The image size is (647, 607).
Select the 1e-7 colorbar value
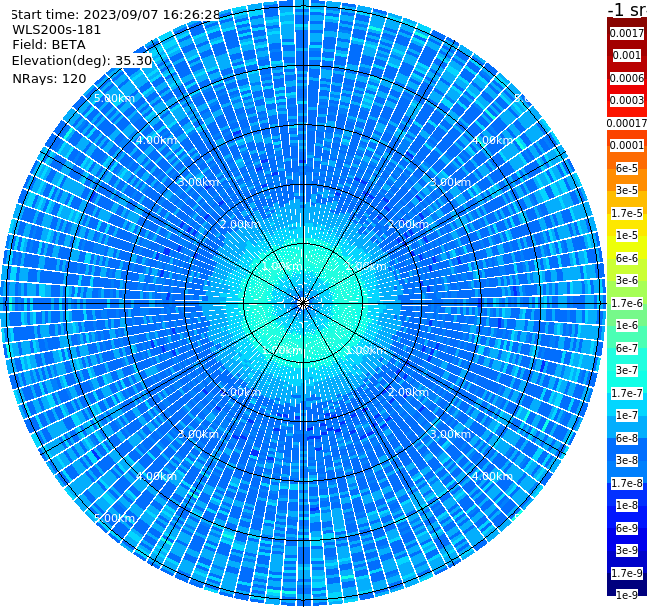[x=627, y=415]
